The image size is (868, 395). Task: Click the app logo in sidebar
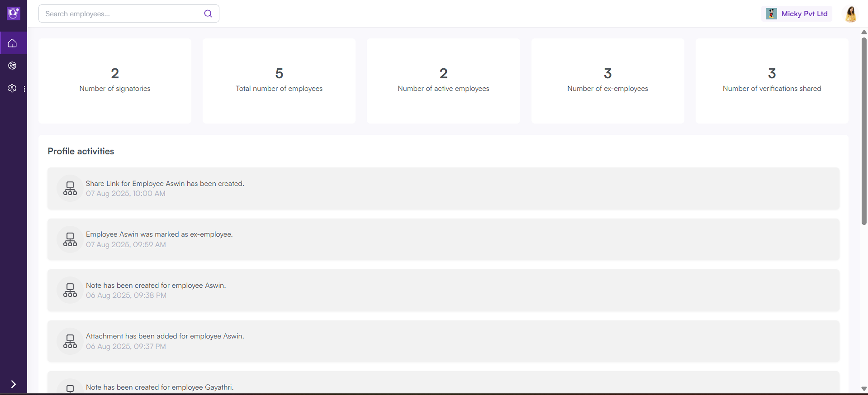click(x=13, y=13)
